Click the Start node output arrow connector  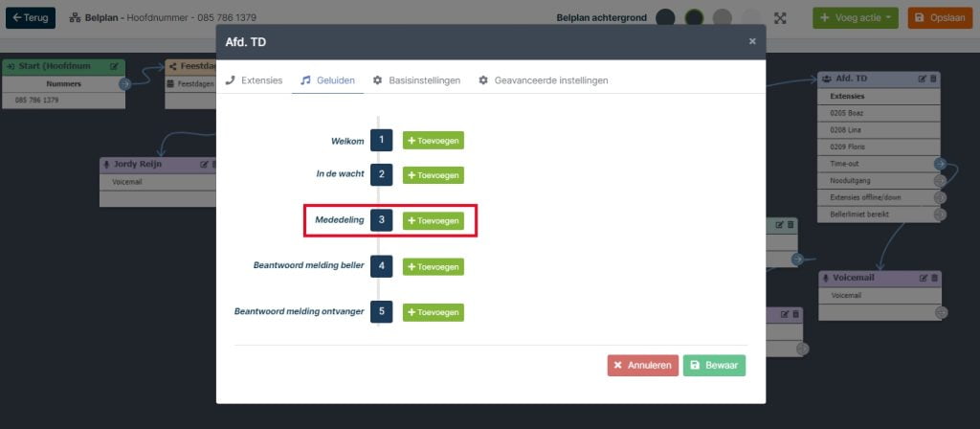125,84
